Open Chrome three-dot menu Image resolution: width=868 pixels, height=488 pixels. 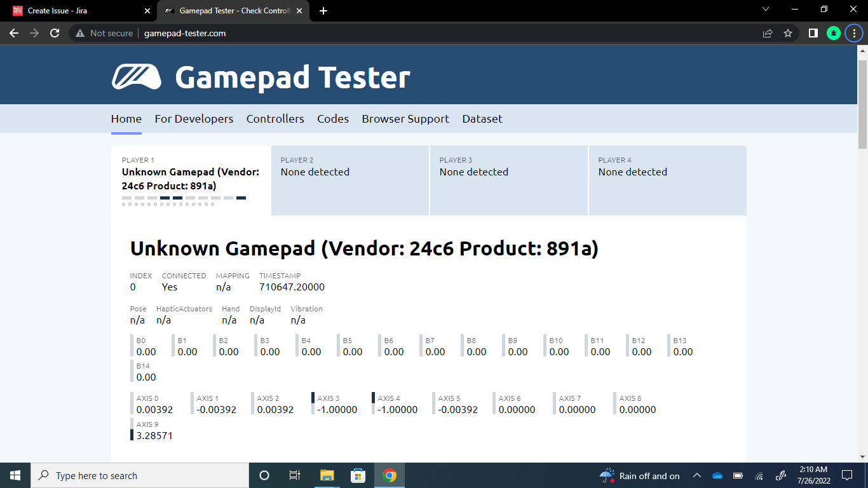coord(854,33)
